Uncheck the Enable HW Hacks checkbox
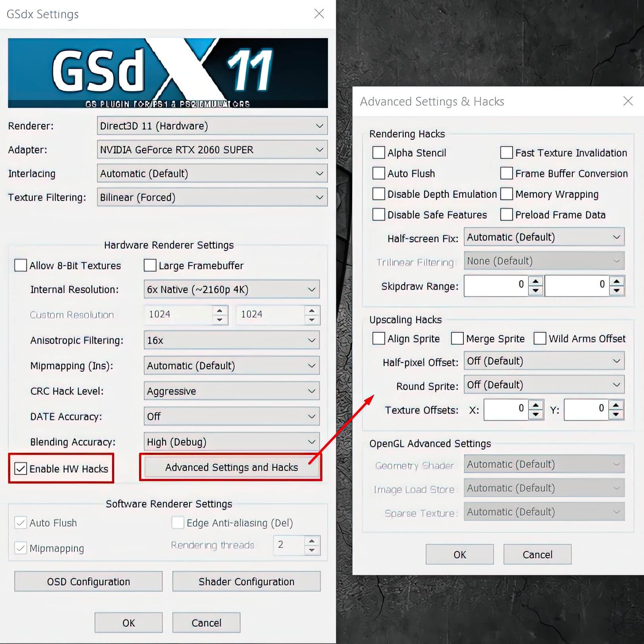The height and width of the screenshot is (644, 644). pyautogui.click(x=21, y=469)
